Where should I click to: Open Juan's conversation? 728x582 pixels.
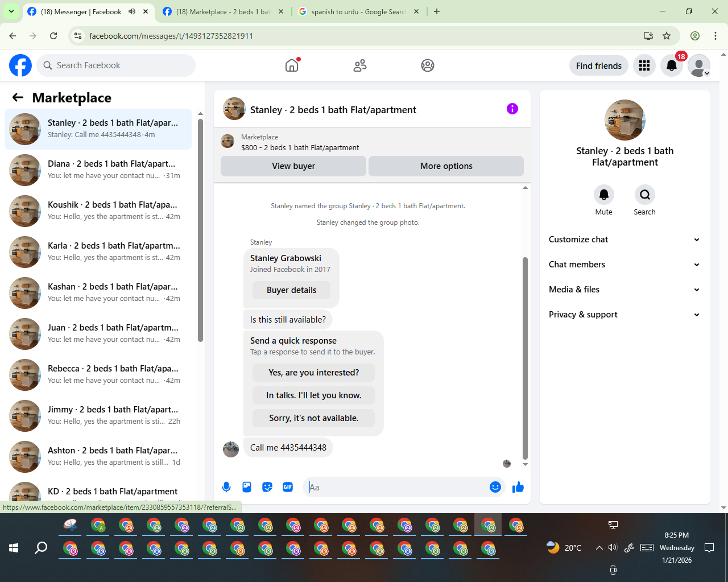(x=98, y=334)
